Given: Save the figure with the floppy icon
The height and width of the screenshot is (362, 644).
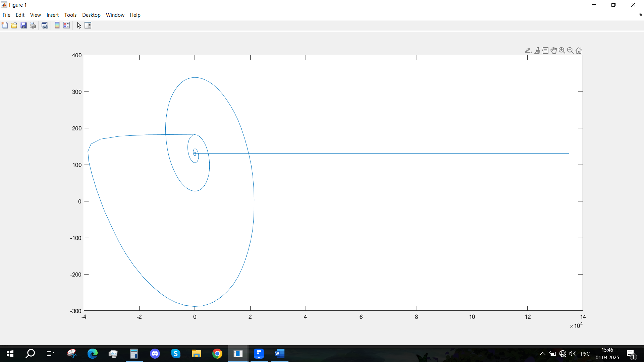Looking at the screenshot, I should [23, 25].
